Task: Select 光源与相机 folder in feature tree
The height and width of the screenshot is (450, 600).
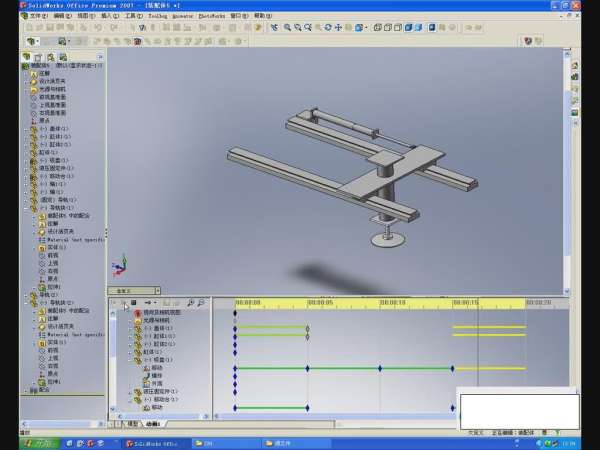Action: coord(52,89)
